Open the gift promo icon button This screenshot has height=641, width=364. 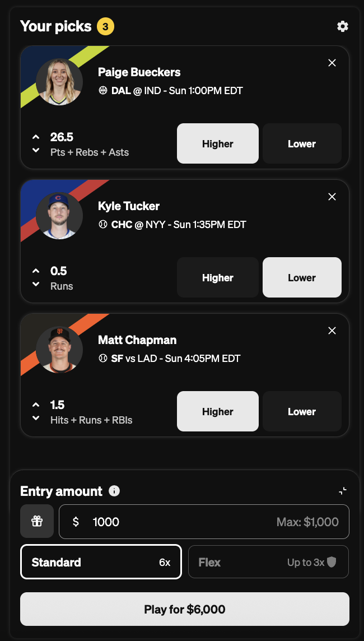pos(37,521)
